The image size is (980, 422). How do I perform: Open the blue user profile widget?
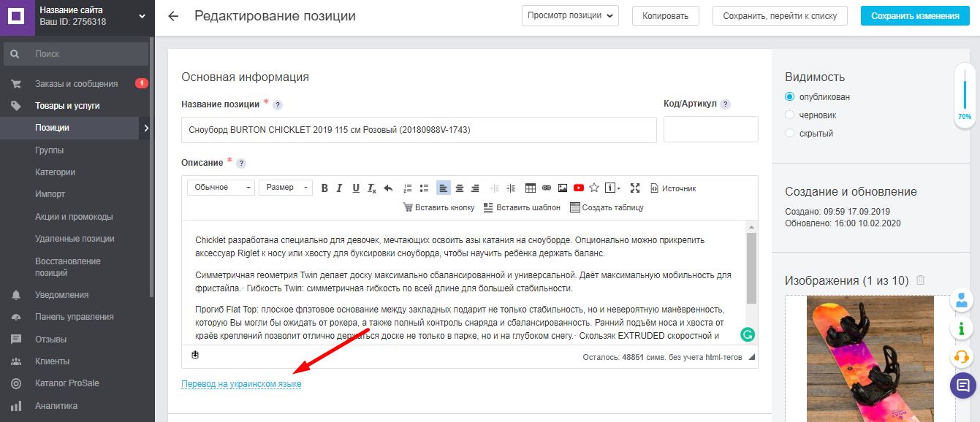(962, 299)
